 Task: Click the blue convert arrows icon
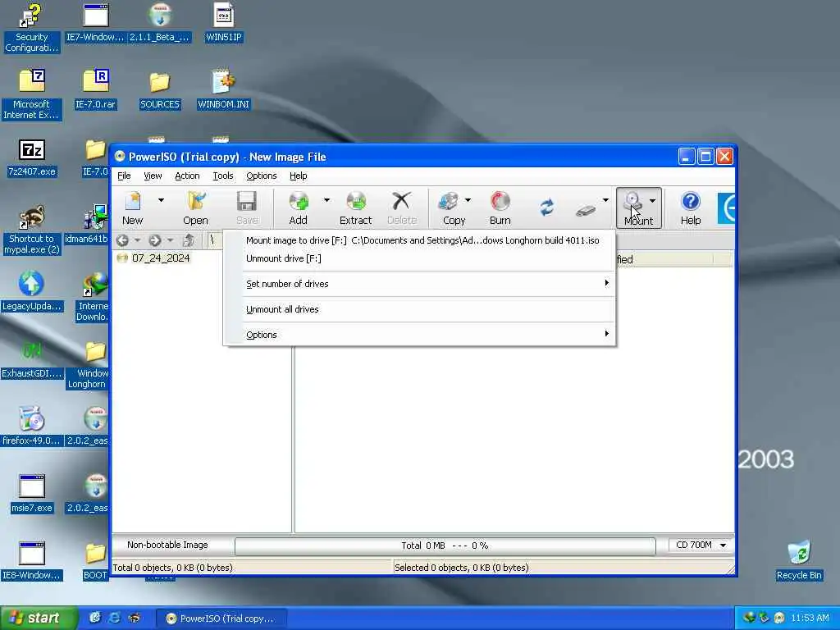click(547, 208)
